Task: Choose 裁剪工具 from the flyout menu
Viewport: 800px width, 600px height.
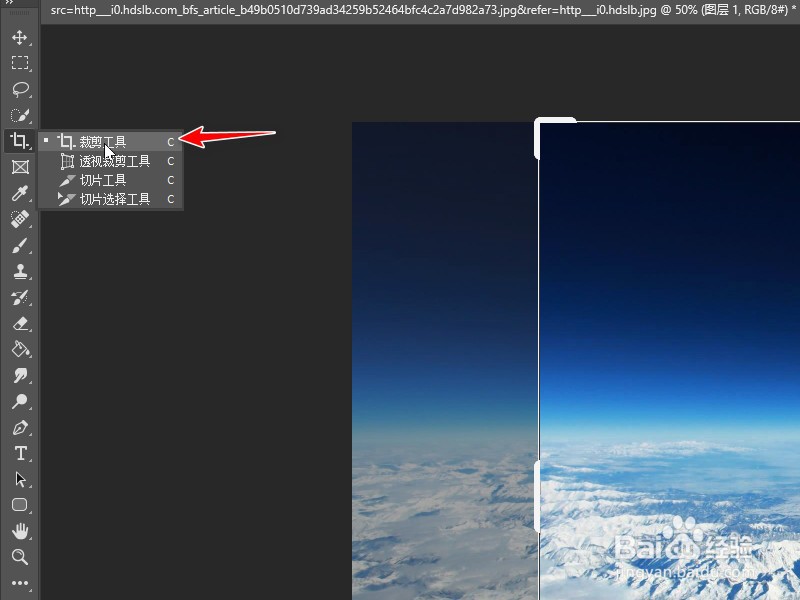Action: pos(111,142)
